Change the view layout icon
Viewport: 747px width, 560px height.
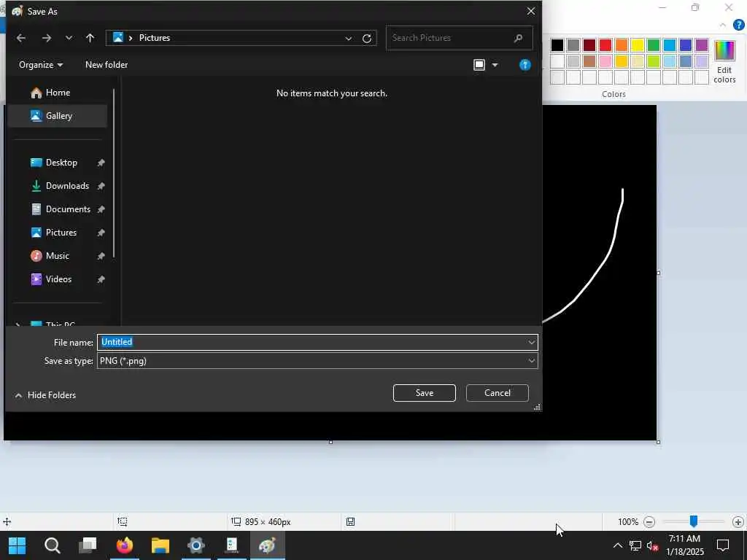point(479,65)
